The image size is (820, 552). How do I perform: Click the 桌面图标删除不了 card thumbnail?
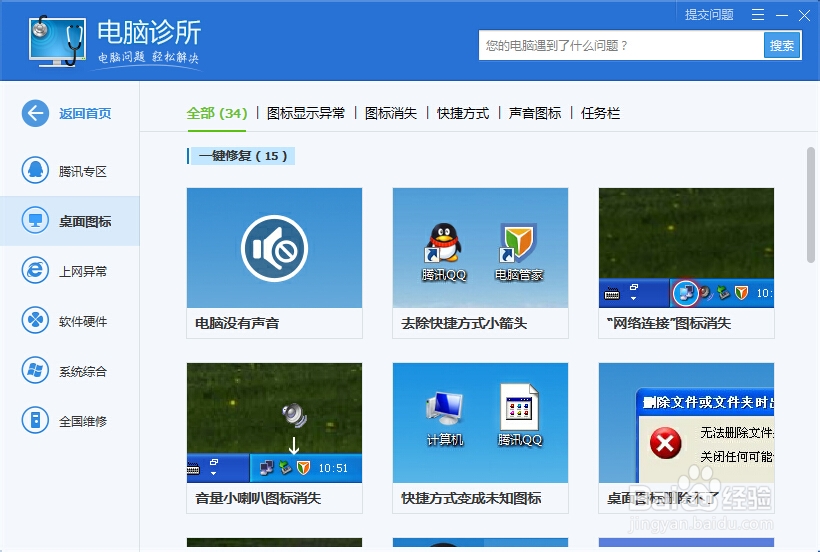[686, 422]
